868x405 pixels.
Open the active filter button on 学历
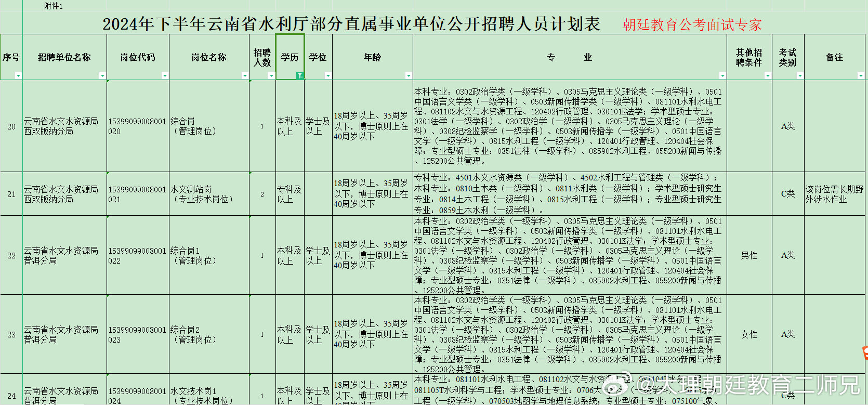pos(300,76)
